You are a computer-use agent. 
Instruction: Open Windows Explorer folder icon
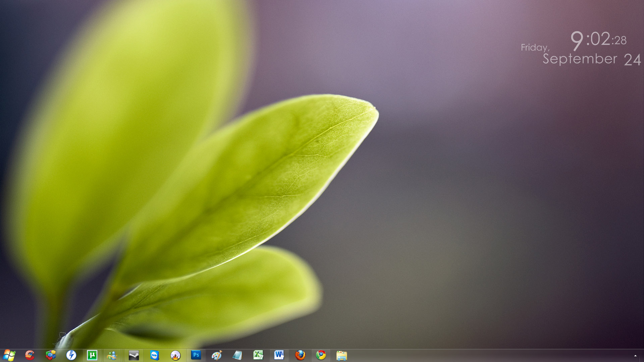coord(341,355)
